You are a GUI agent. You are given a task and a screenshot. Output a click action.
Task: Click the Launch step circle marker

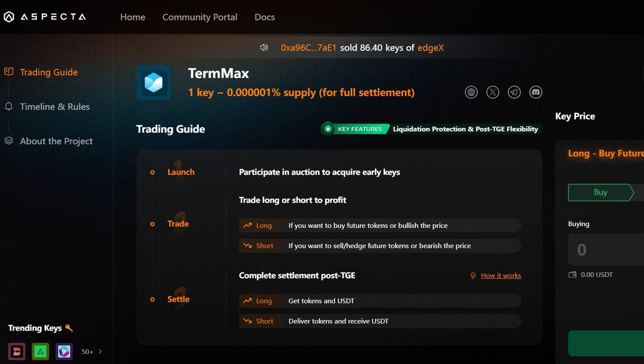tap(152, 172)
